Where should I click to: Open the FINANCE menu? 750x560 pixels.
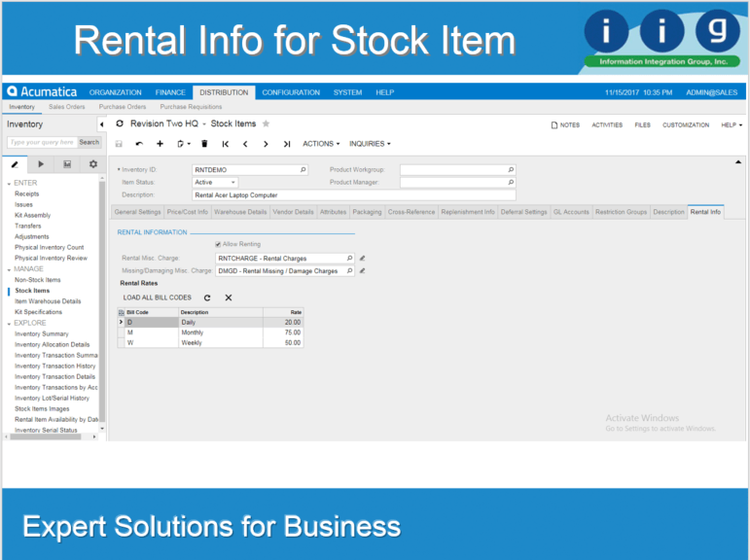point(170,92)
